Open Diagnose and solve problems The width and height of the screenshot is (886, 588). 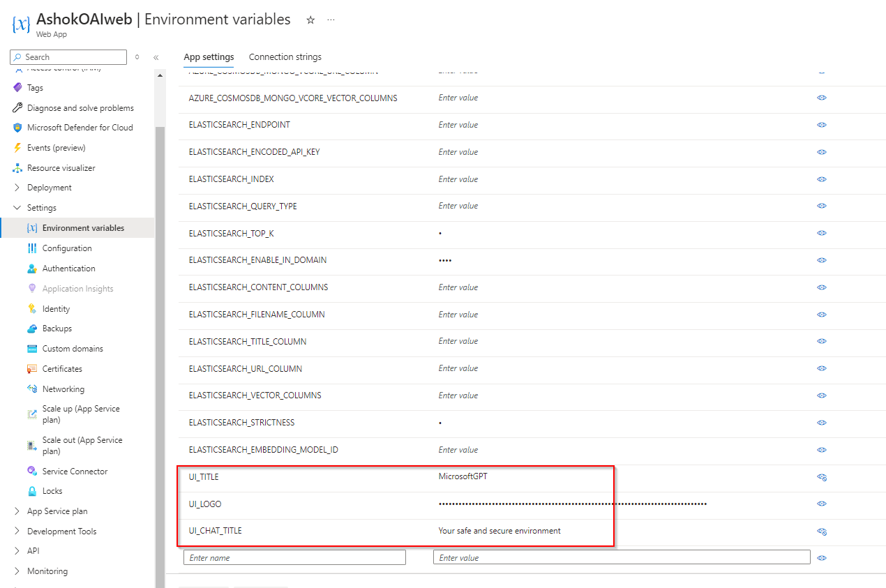(80, 108)
